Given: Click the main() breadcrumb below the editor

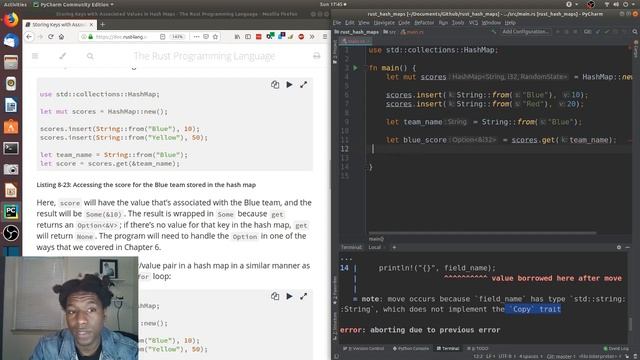Looking at the screenshot, I should pyautogui.click(x=376, y=239).
